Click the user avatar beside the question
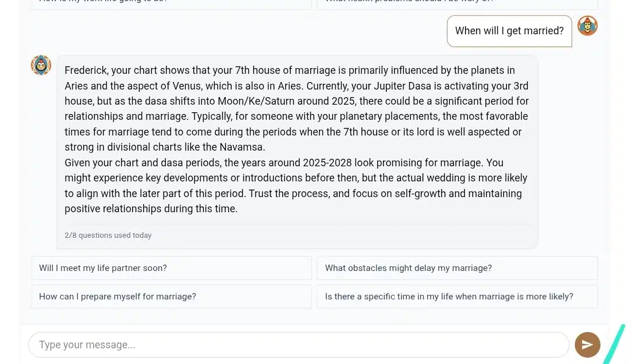This screenshot has width=628, height=364. point(587,26)
